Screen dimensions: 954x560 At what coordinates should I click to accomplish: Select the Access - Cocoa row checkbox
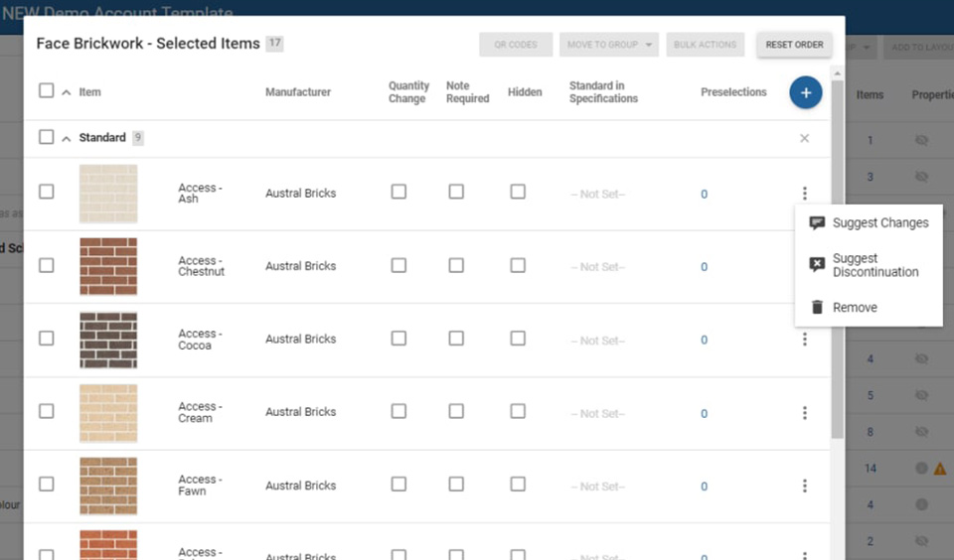47,338
